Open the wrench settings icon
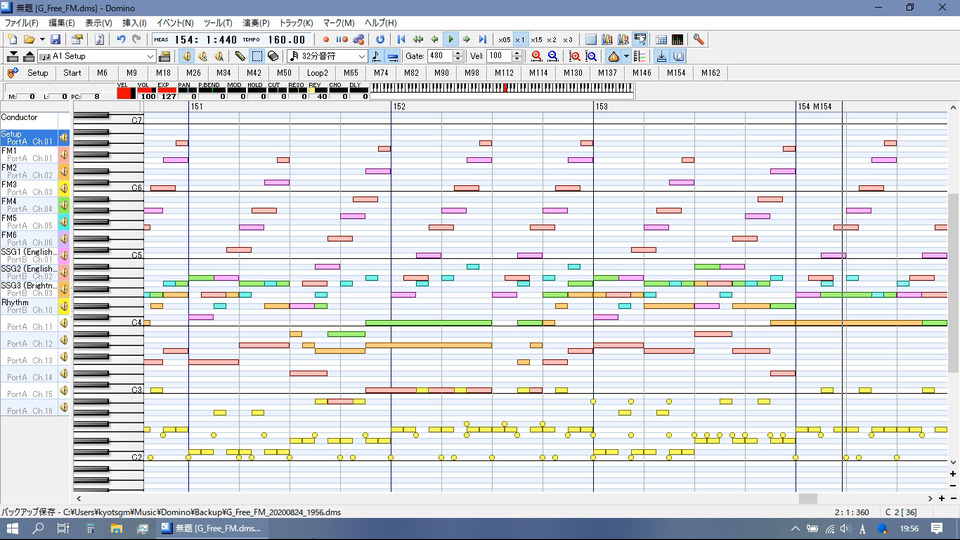 click(698, 39)
